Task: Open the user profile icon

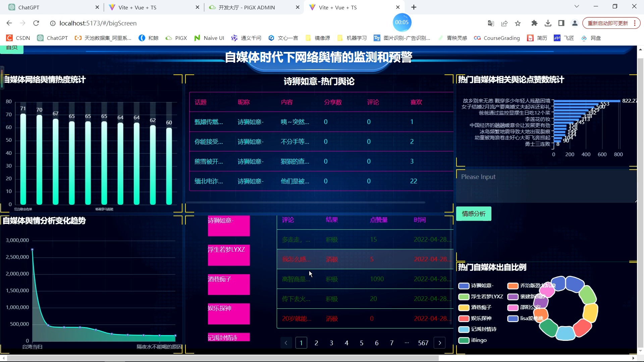Action: click(575, 23)
